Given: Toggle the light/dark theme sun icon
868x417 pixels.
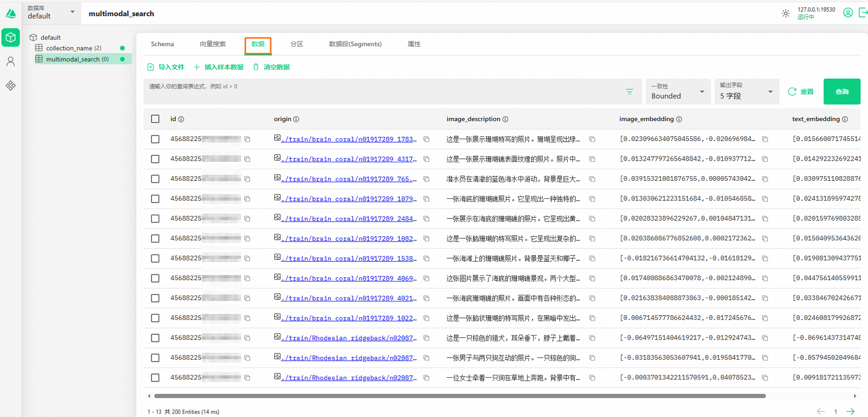Looking at the screenshot, I should (x=785, y=13).
